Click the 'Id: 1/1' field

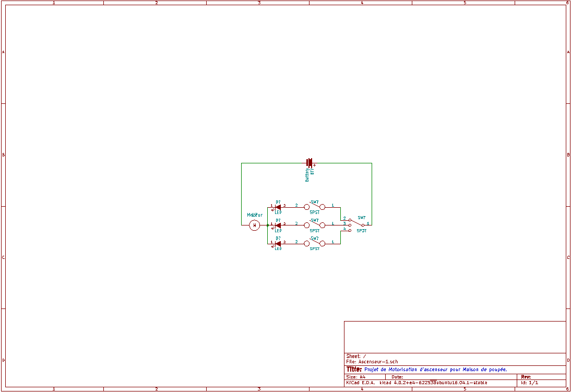coord(529,383)
